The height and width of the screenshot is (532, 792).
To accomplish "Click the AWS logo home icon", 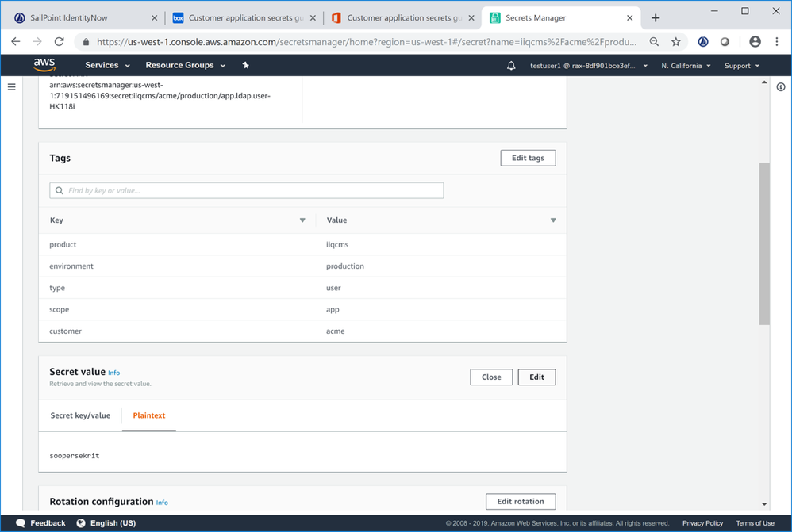I will (44, 65).
